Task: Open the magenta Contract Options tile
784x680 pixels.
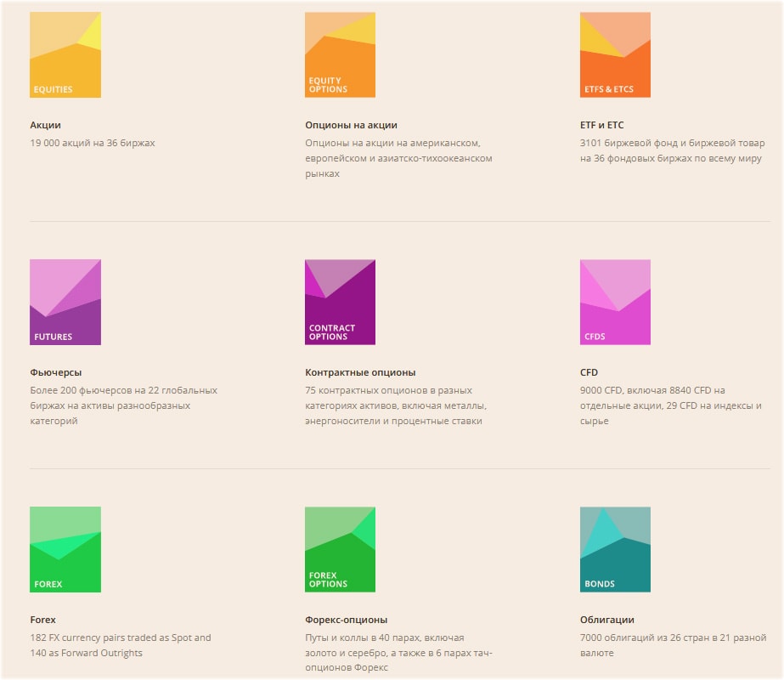Action: (340, 302)
